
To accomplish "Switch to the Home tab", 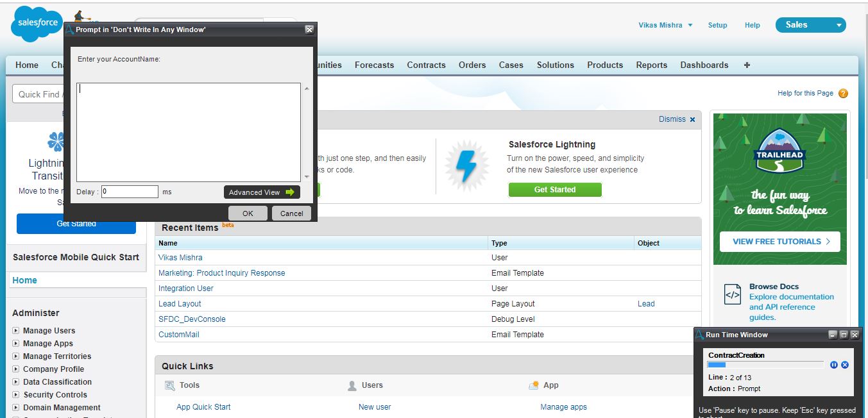I will coord(27,65).
